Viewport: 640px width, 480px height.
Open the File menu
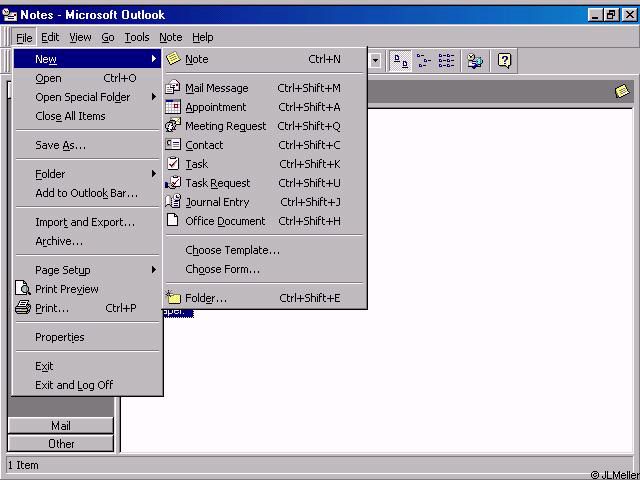coord(24,38)
